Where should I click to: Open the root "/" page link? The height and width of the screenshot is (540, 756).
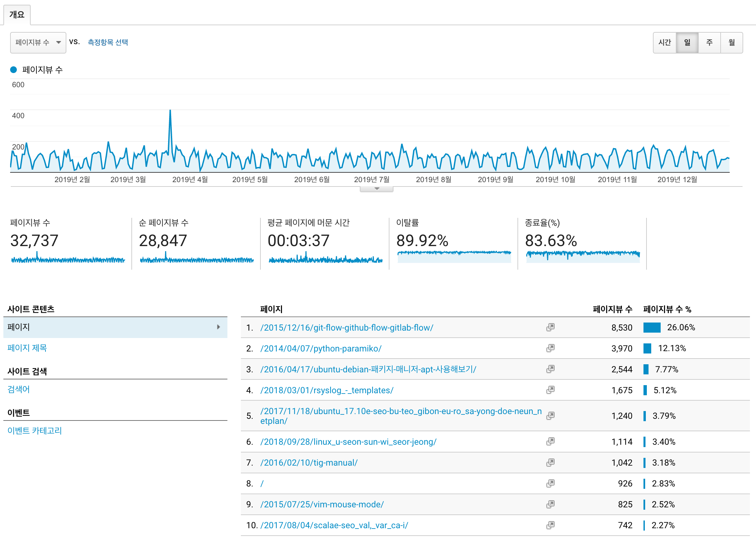coord(262,483)
